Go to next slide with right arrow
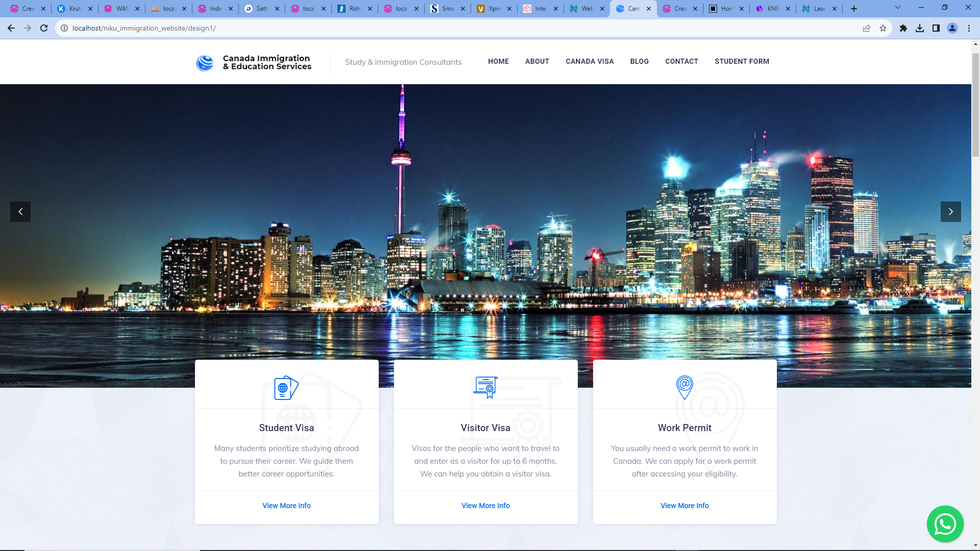Image resolution: width=980 pixels, height=551 pixels. (x=950, y=212)
